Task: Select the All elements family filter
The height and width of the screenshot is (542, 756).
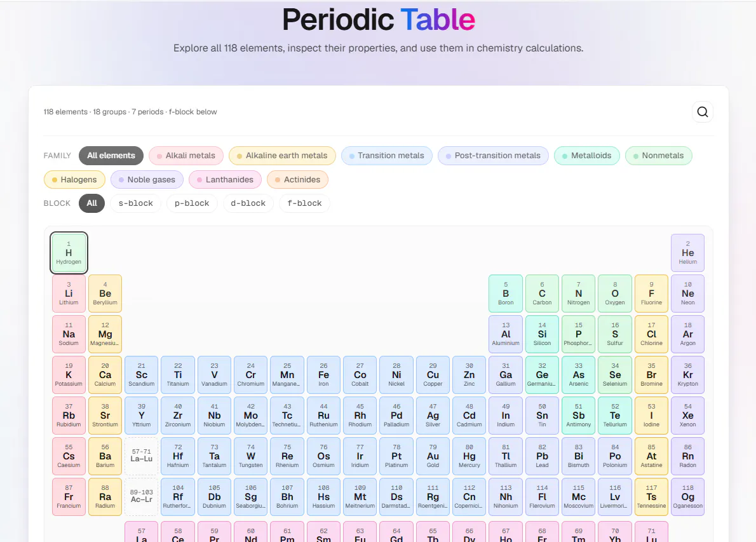Action: (x=111, y=155)
